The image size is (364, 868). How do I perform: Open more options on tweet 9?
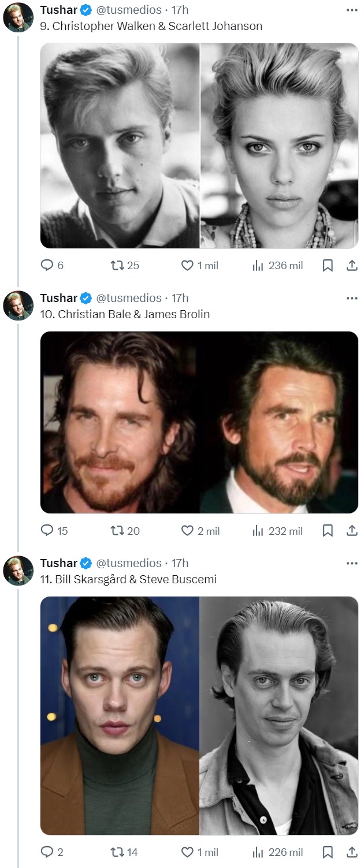click(x=352, y=10)
